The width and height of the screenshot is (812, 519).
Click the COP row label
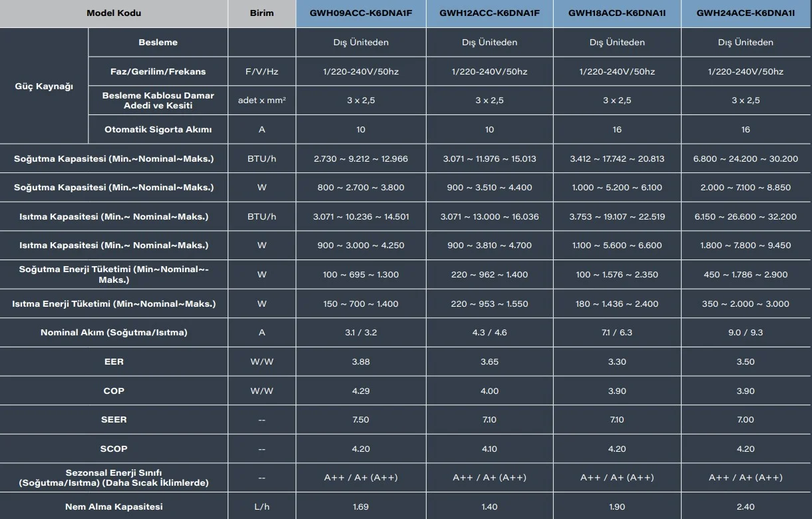(114, 391)
